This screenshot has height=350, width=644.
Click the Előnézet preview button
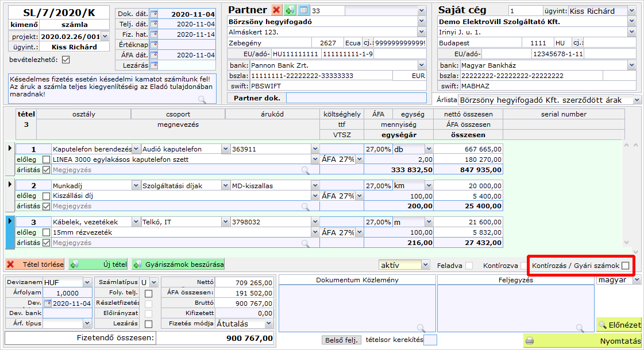(619, 325)
